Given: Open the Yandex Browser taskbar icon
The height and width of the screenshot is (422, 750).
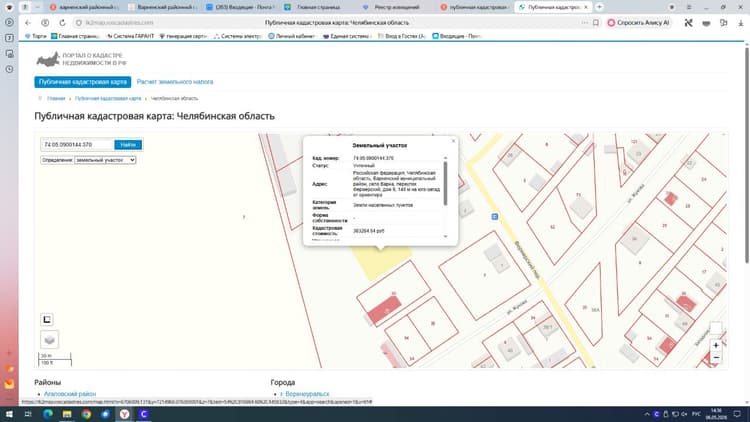Looking at the screenshot, I should click(x=124, y=414).
